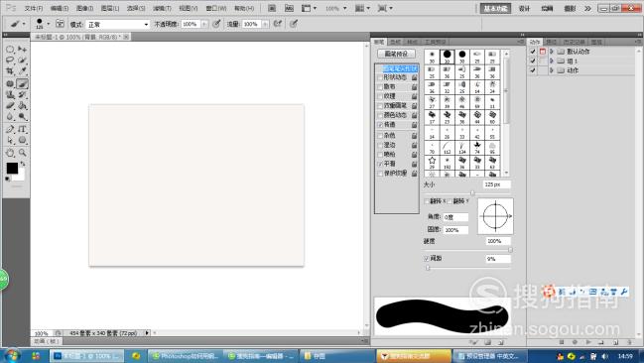Select the Pen tool
This screenshot has height=363, width=644.
point(10,129)
